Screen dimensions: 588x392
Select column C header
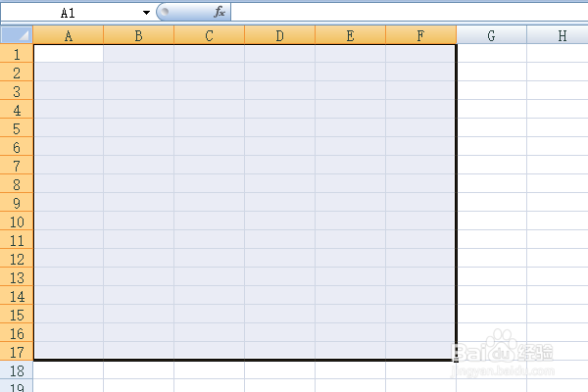[210, 35]
